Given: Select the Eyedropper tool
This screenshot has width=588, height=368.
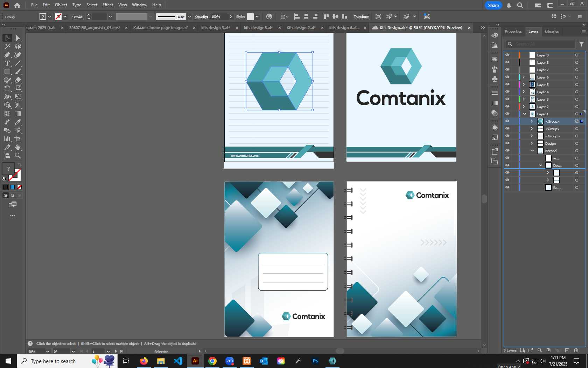Looking at the screenshot, I should click(18, 122).
